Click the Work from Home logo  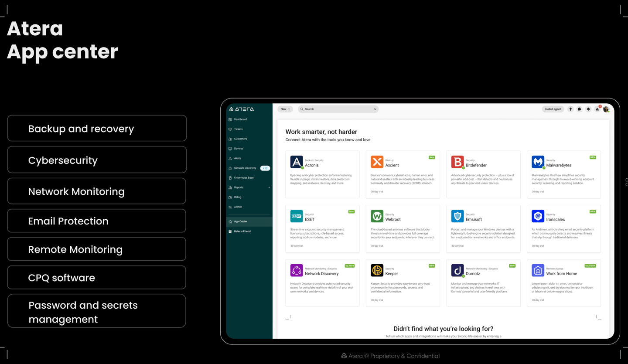pyautogui.click(x=538, y=270)
